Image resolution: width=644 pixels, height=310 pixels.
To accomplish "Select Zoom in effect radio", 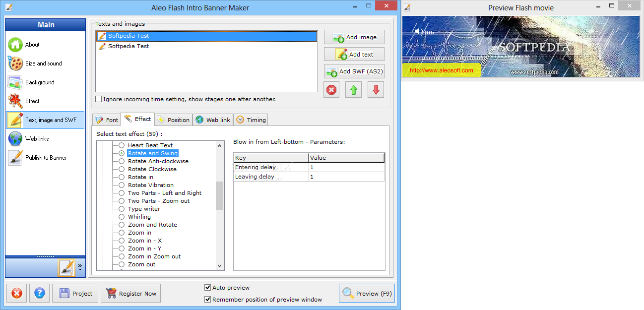I will point(122,233).
